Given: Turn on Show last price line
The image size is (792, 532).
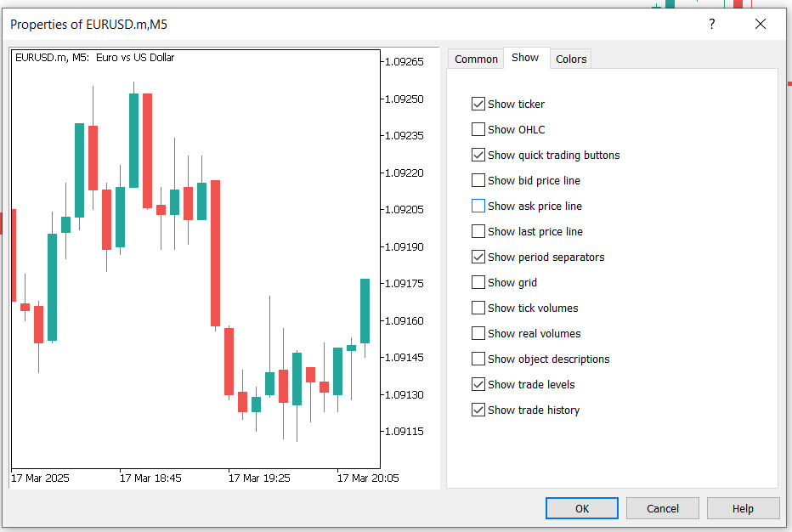Looking at the screenshot, I should point(478,232).
